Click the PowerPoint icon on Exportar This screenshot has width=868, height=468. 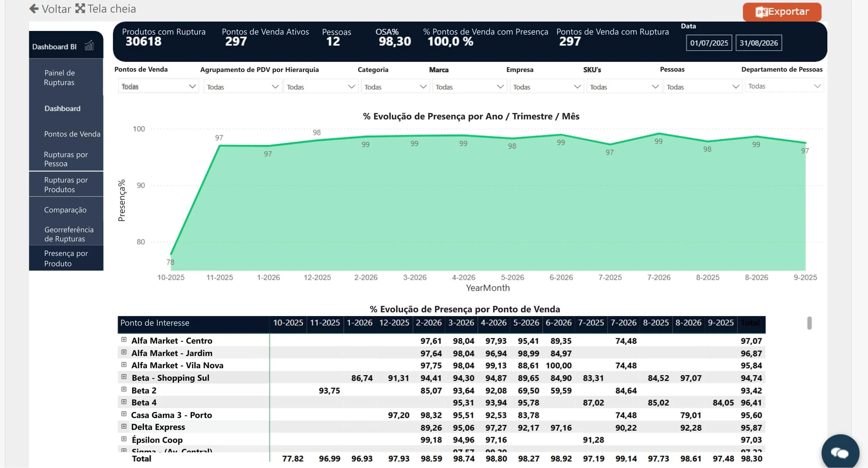(762, 12)
